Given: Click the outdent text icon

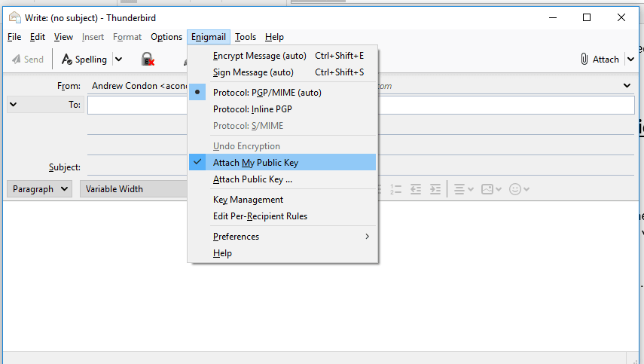Looking at the screenshot, I should pos(416,189).
